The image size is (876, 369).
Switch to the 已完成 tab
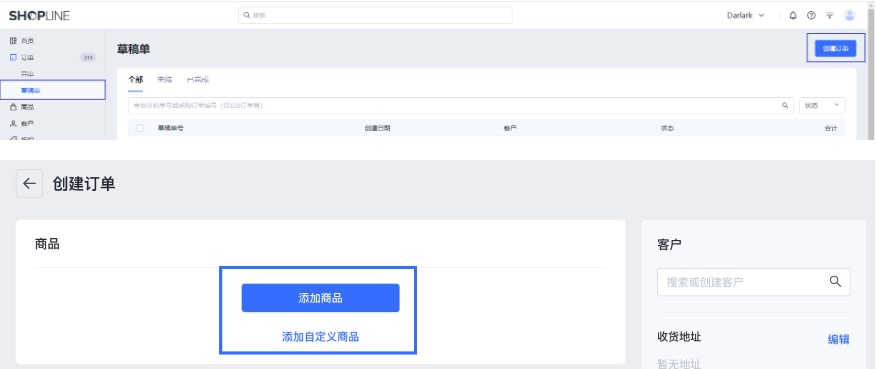click(198, 79)
